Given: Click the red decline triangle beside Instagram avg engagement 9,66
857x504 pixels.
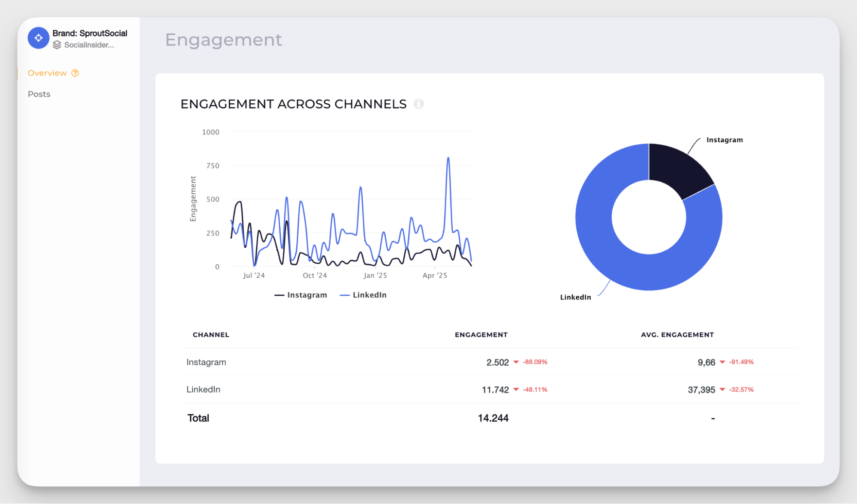Looking at the screenshot, I should tap(722, 362).
